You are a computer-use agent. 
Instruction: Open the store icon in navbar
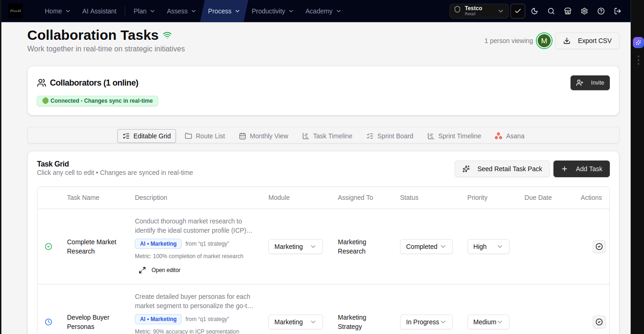coord(568,11)
